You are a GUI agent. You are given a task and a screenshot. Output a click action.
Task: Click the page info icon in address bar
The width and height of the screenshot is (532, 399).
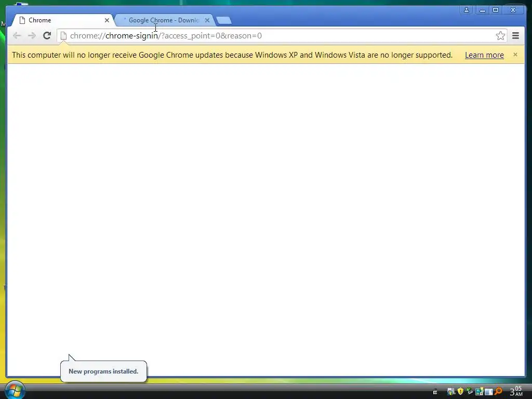[x=63, y=36]
